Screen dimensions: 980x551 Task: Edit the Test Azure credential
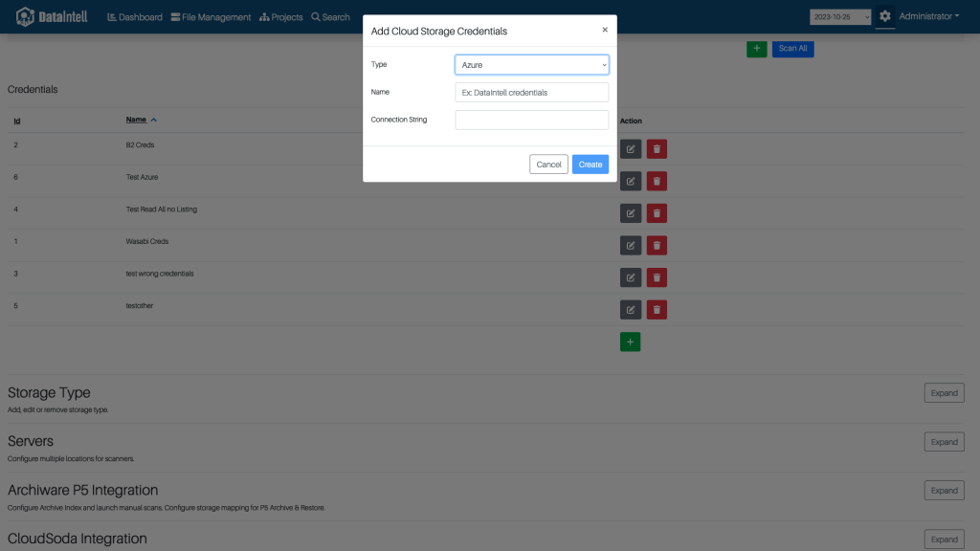tap(631, 181)
